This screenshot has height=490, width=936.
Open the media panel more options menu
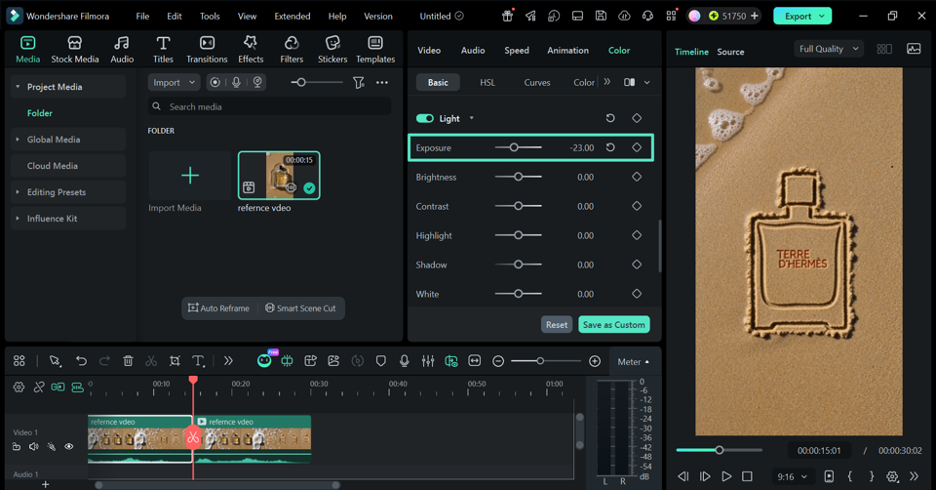coord(382,82)
